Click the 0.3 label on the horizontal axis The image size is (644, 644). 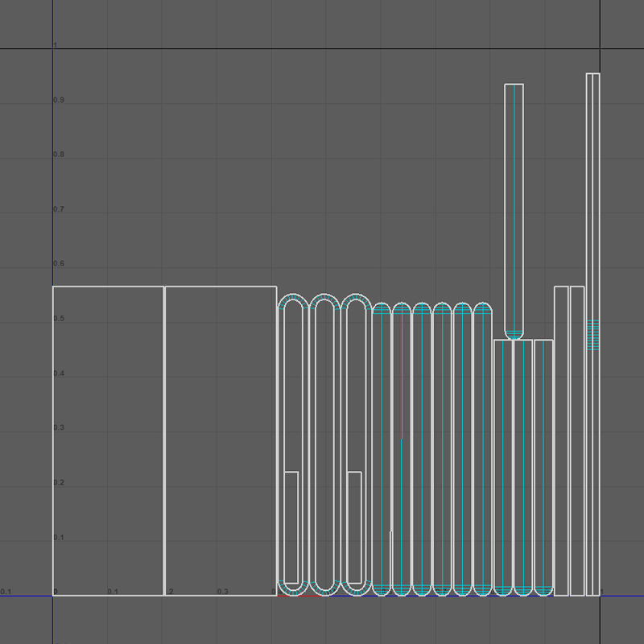point(223,592)
